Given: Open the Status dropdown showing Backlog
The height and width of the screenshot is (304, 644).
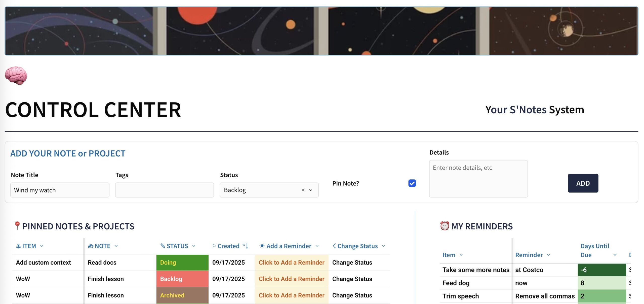Looking at the screenshot, I should [311, 190].
